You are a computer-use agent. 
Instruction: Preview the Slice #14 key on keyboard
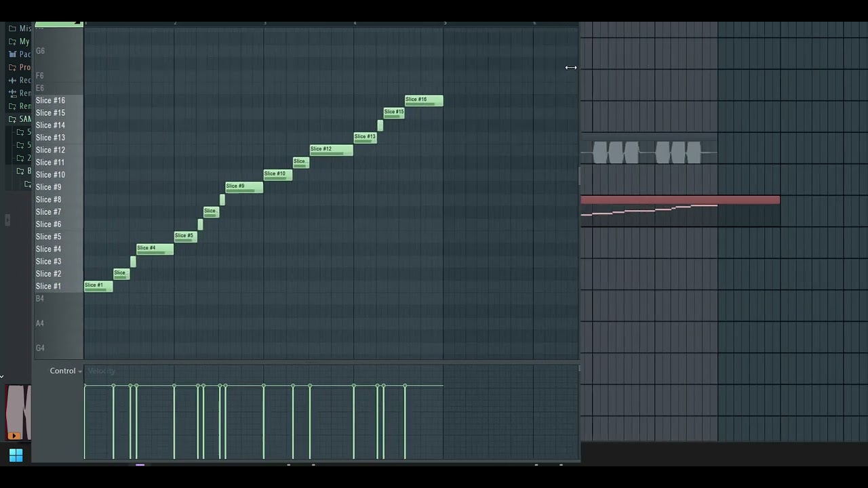point(59,125)
